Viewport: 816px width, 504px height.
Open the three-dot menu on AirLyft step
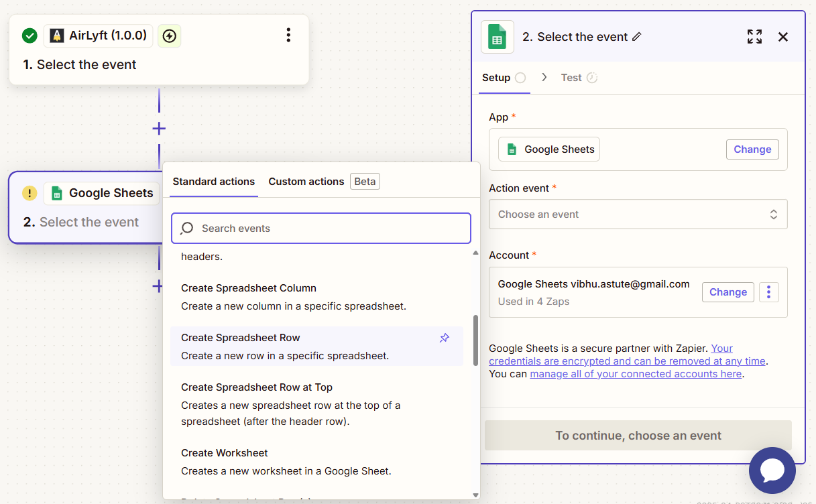tap(288, 35)
